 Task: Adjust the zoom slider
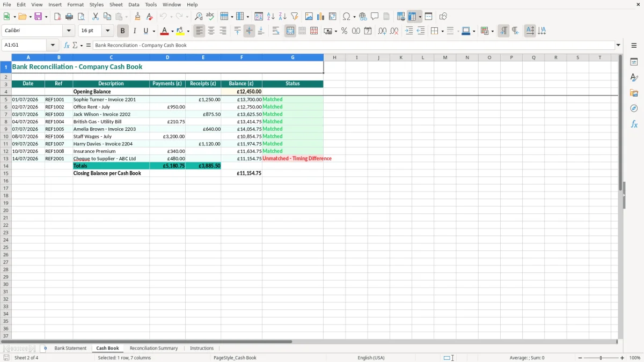coord(601,358)
